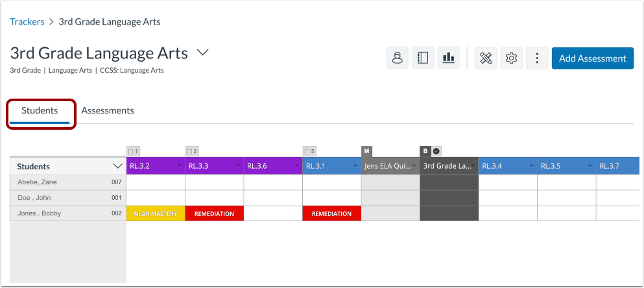Image resolution: width=644 pixels, height=288 pixels.
Task: Click the M badge above Jens ELA Quiz
Action: coord(367,151)
